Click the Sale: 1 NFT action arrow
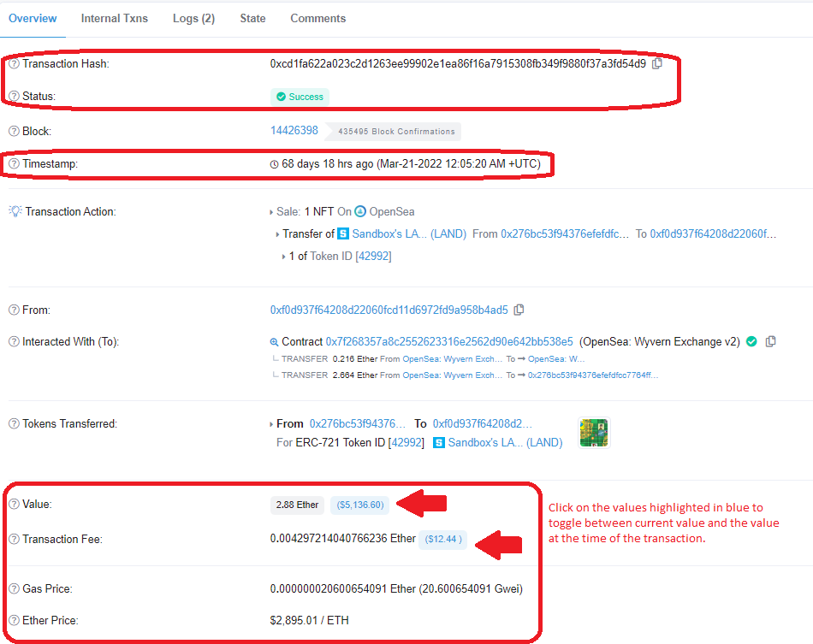 click(271, 212)
